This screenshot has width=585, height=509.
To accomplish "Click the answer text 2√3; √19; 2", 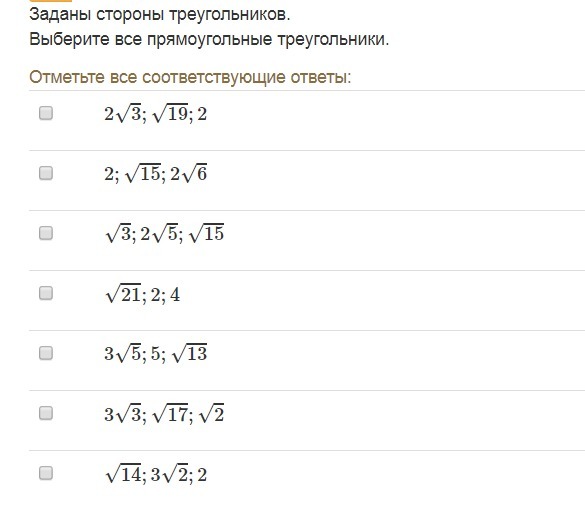I will click(x=156, y=113).
